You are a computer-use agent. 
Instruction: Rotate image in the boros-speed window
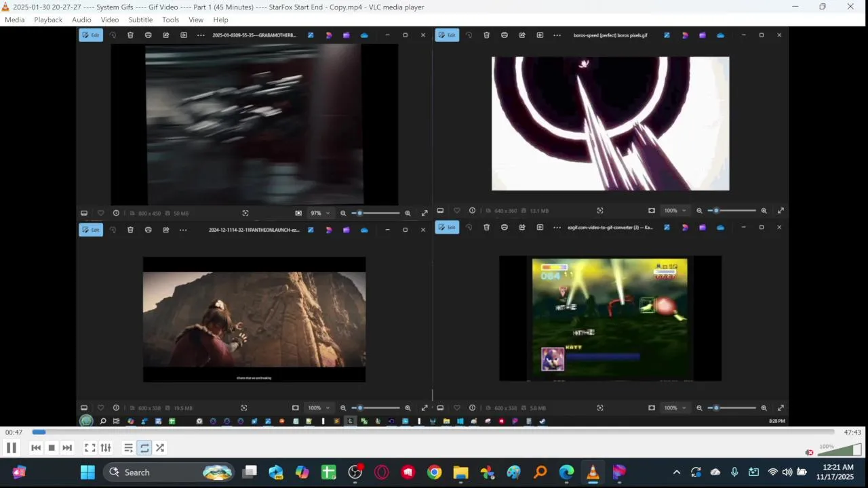point(469,35)
